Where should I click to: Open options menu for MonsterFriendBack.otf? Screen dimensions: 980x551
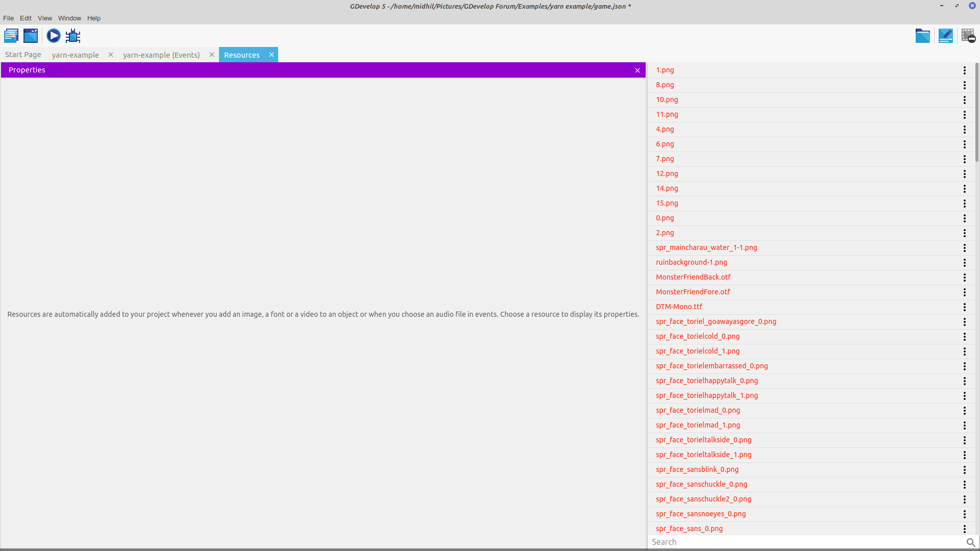(964, 277)
